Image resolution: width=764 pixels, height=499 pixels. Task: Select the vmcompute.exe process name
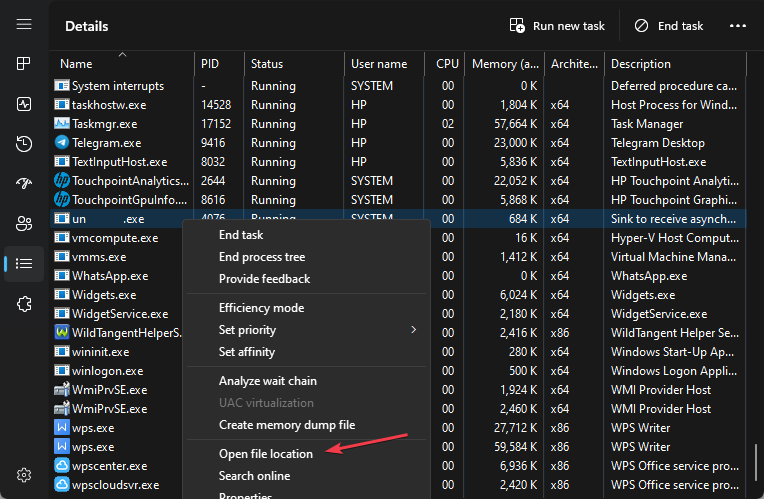click(115, 238)
